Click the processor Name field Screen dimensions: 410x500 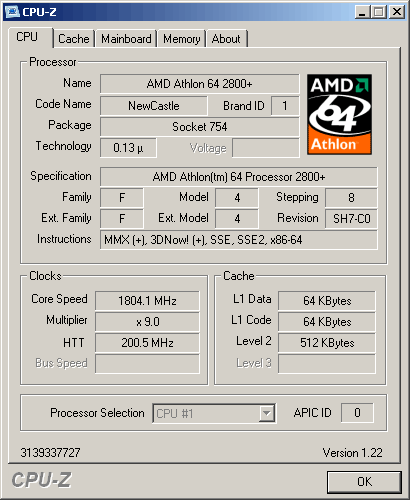click(x=199, y=84)
